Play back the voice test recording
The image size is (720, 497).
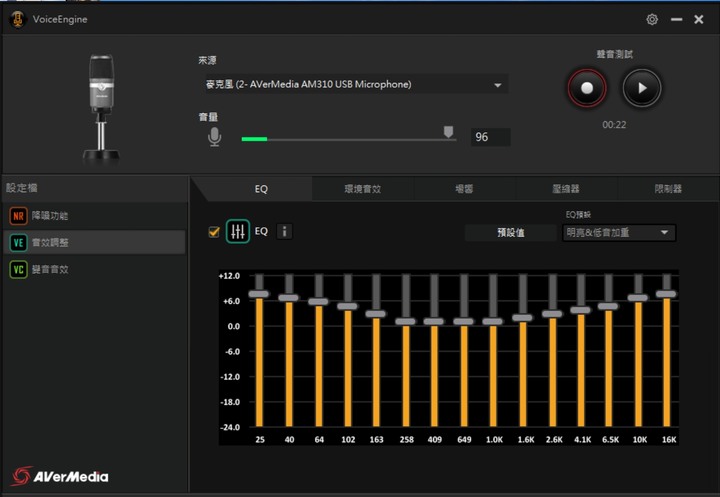(641, 88)
